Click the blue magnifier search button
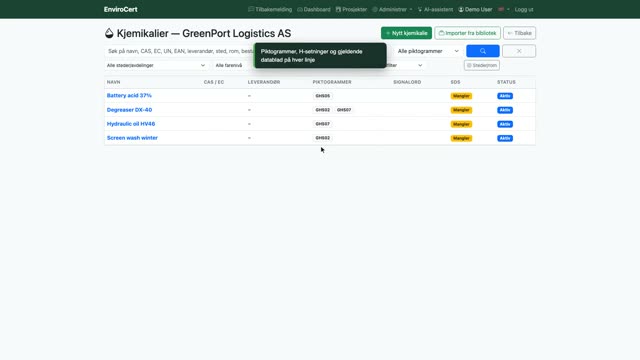640x360 pixels. click(x=482, y=51)
